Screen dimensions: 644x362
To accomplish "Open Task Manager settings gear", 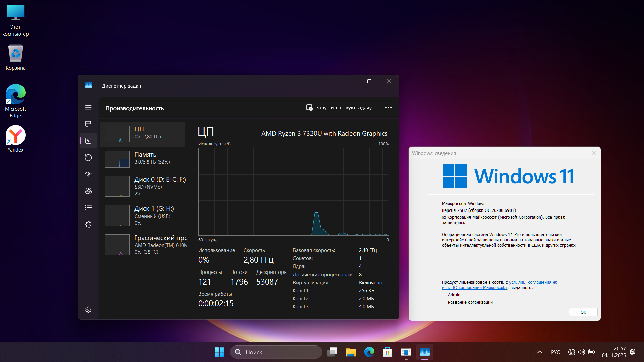I will (88, 310).
